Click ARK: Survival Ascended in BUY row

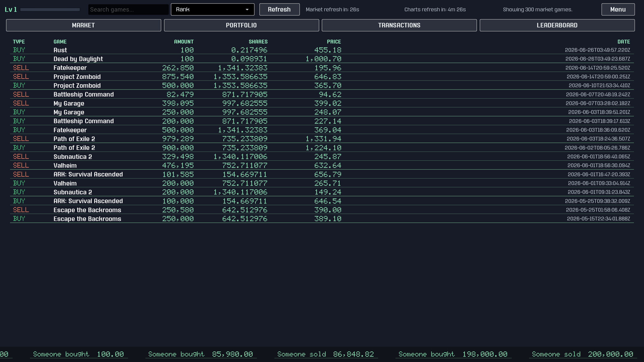point(88,201)
